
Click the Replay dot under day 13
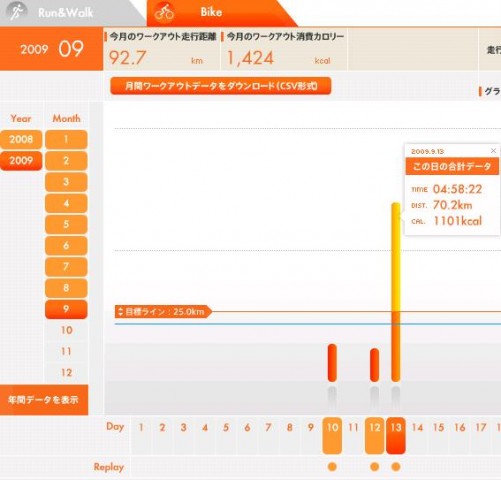point(396,467)
